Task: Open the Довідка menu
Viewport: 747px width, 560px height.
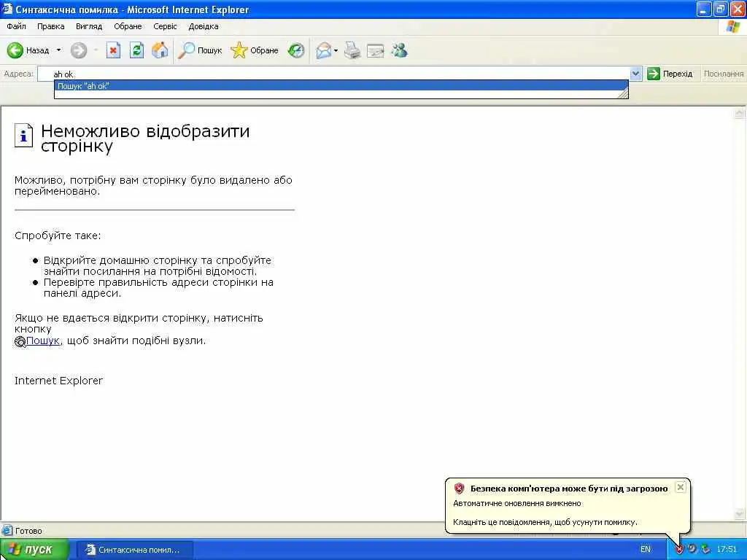Action: [x=204, y=26]
